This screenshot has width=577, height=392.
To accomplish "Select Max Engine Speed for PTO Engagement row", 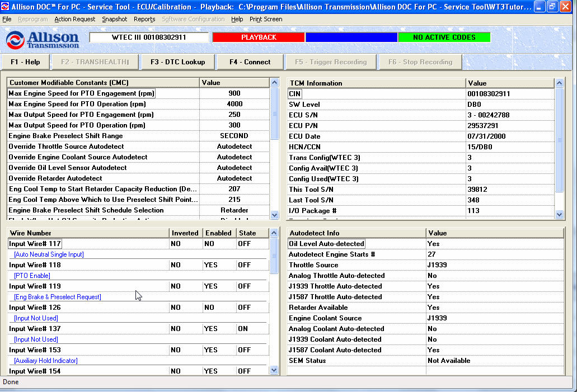I will [138, 93].
